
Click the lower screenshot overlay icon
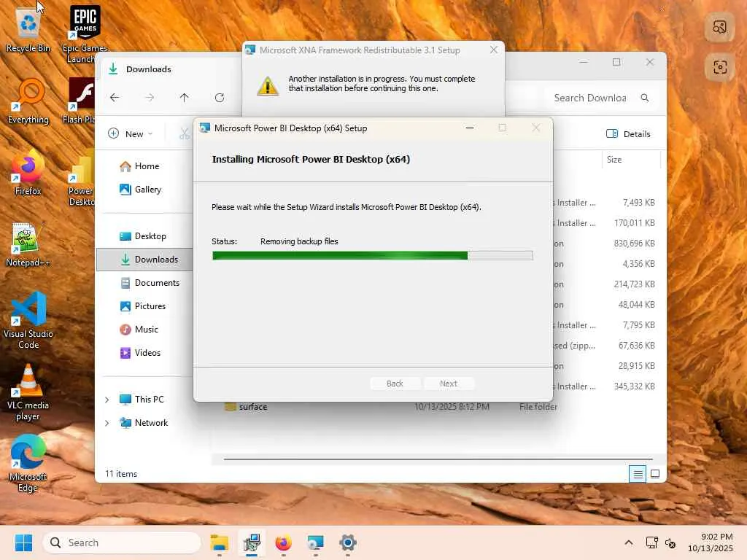(x=720, y=67)
